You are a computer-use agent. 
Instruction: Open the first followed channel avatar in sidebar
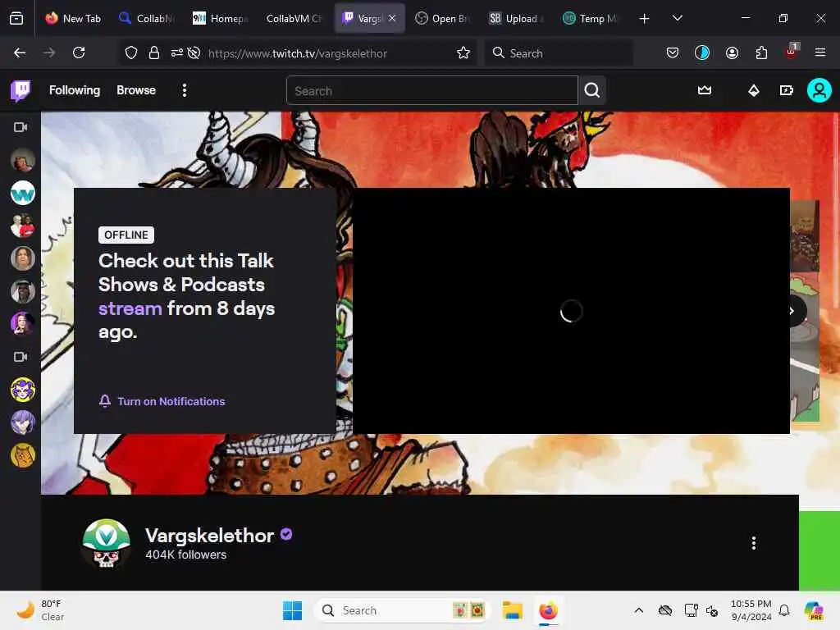pos(22,160)
